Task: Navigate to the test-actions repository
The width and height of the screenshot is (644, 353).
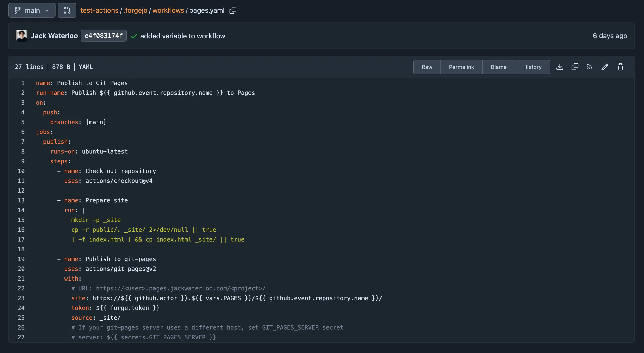Action: pyautogui.click(x=99, y=10)
